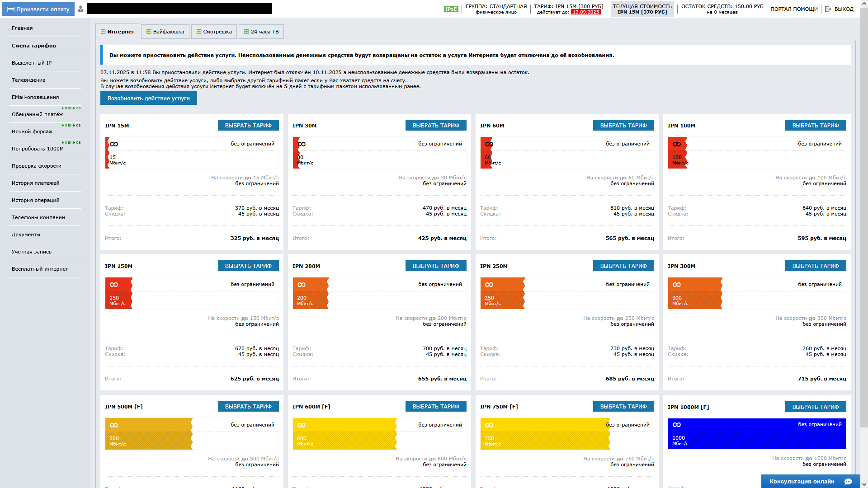
Task: Select Ночной форсаж in the sidebar
Action: [32, 131]
